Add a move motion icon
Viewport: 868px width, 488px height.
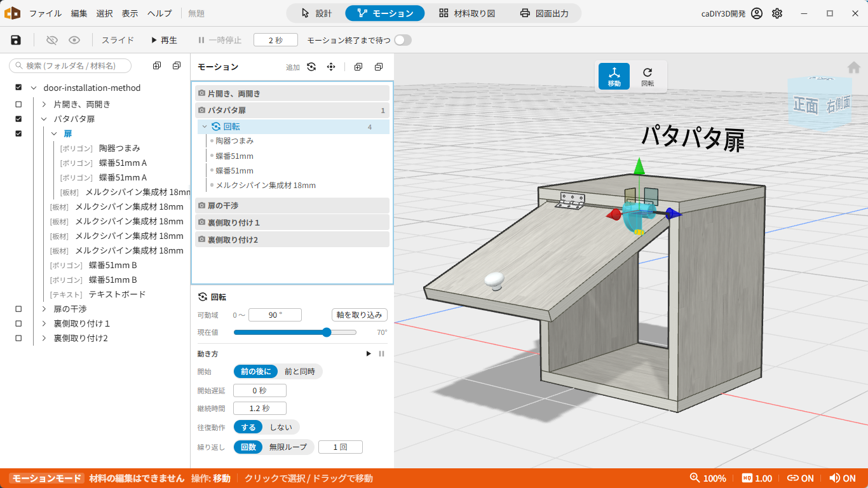(331, 67)
